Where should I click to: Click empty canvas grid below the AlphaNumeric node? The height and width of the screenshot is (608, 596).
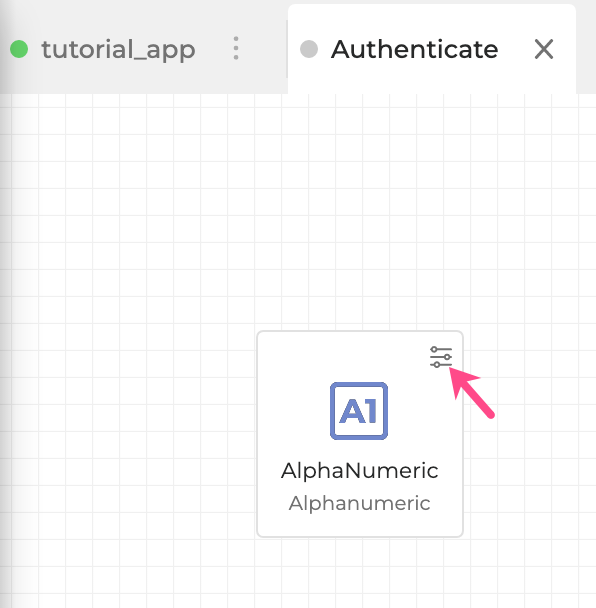(359, 572)
